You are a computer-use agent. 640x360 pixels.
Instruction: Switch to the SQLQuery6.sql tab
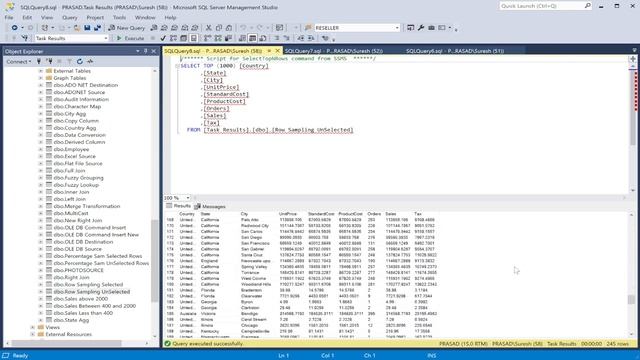click(455, 51)
